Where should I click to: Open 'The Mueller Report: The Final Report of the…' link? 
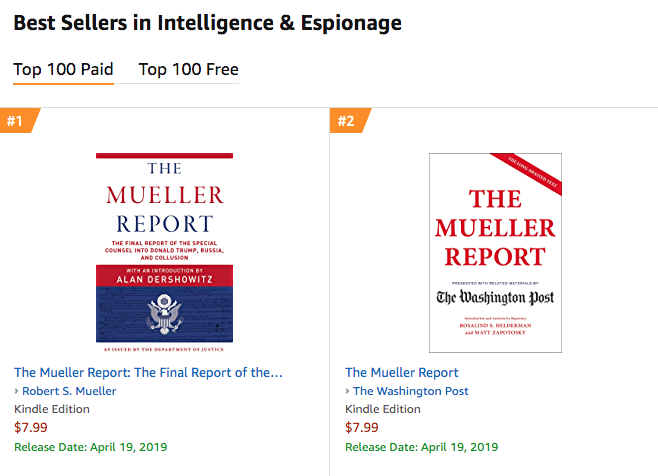tap(149, 372)
